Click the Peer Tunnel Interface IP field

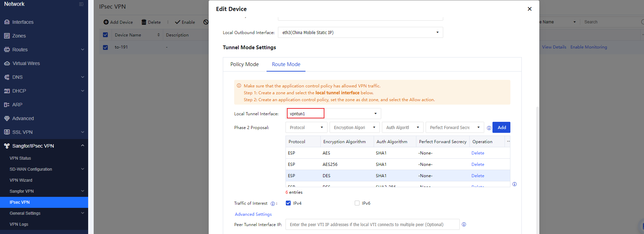pyautogui.click(x=372, y=224)
